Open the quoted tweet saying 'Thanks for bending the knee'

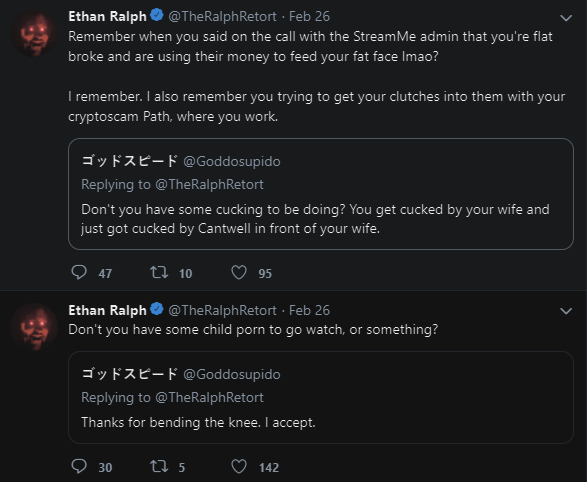coord(321,397)
